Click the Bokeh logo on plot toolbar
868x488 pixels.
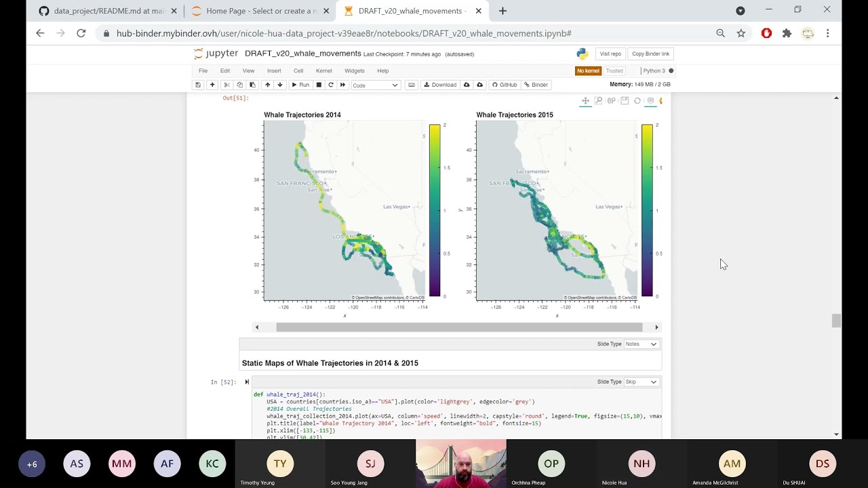pyautogui.click(x=660, y=100)
